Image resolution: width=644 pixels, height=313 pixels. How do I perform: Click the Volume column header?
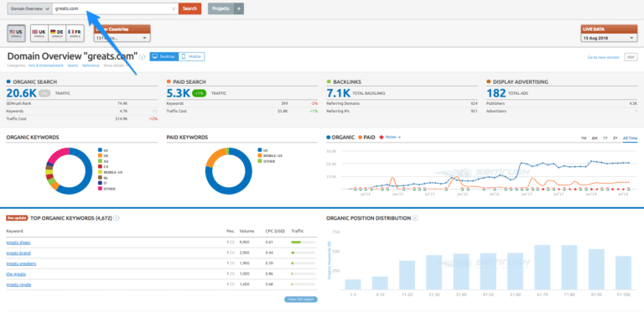pos(247,232)
